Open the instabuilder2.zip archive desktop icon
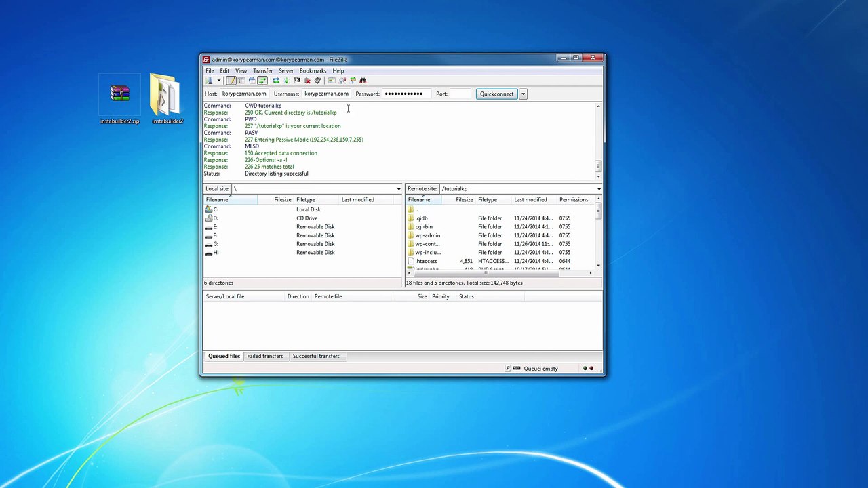The height and width of the screenshot is (488, 868). tap(119, 100)
